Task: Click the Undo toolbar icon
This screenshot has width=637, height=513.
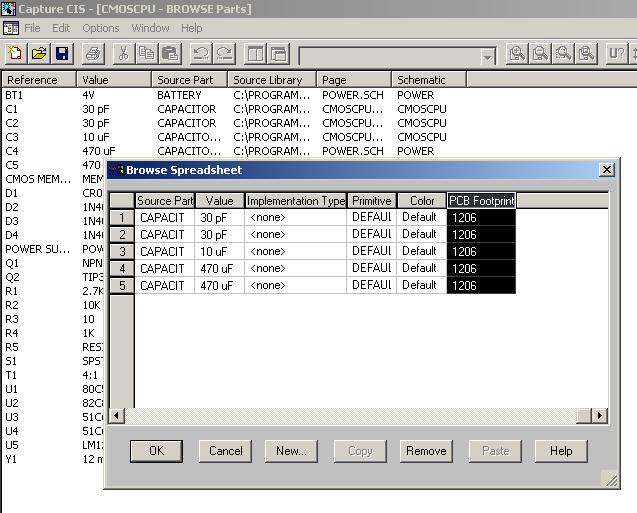Action: [x=201, y=53]
